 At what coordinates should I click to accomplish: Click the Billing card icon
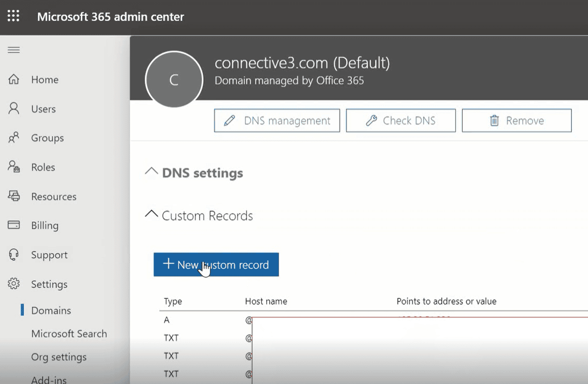click(x=14, y=225)
